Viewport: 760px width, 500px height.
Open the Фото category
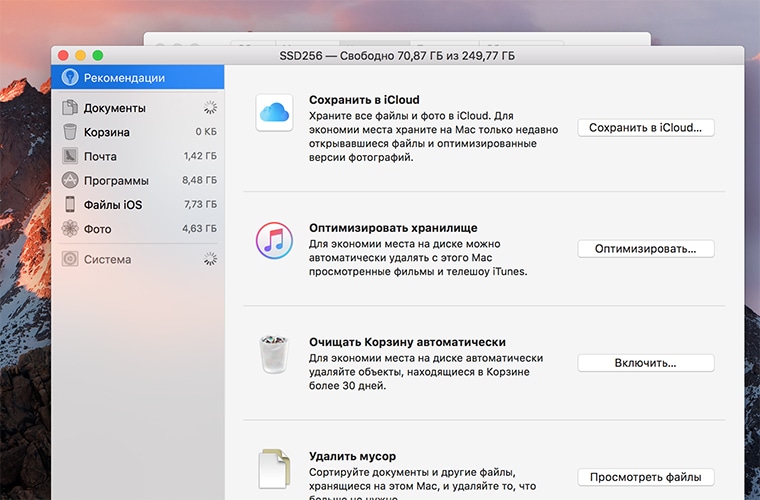138,229
